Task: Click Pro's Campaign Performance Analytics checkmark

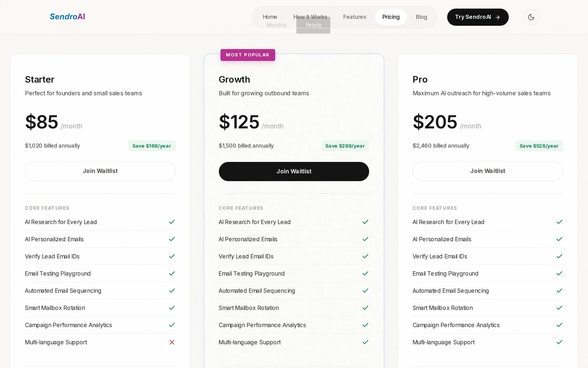Action: pyautogui.click(x=559, y=325)
